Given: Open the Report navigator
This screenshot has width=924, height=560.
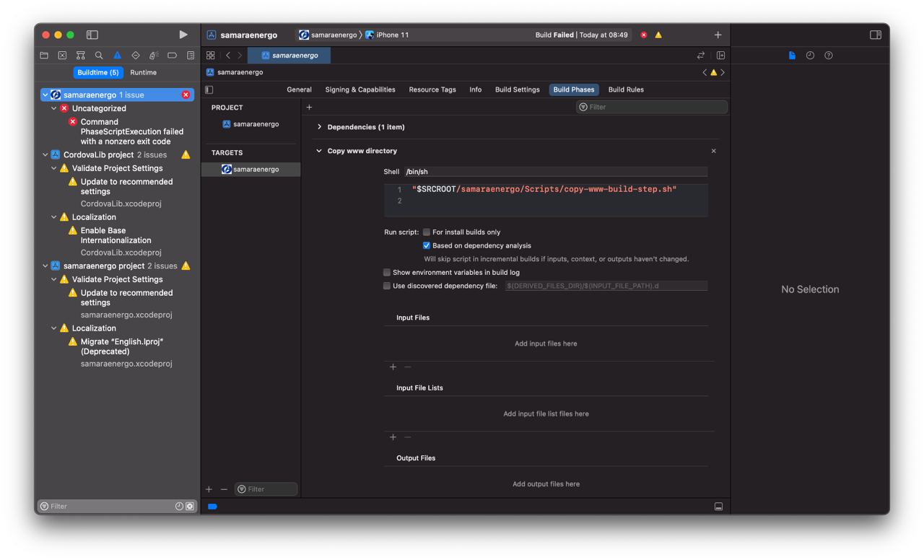Looking at the screenshot, I should coord(191,56).
